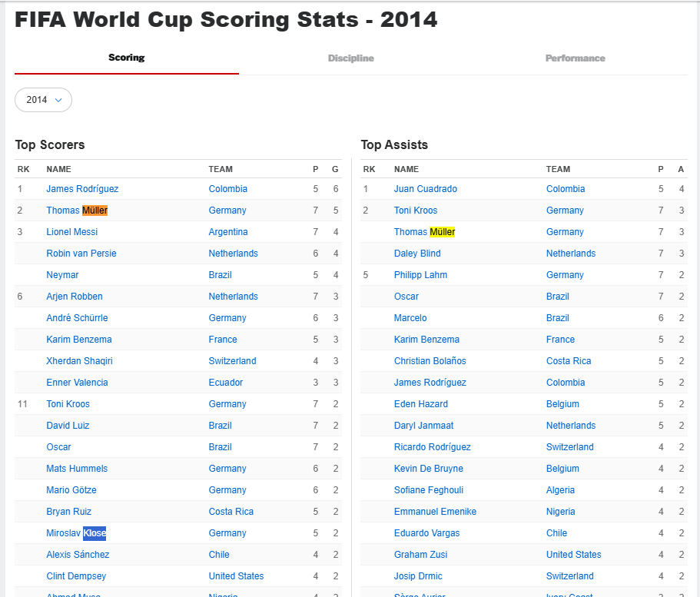The width and height of the screenshot is (700, 597).
Task: Click the Enner Valencia link
Action: pos(78,382)
